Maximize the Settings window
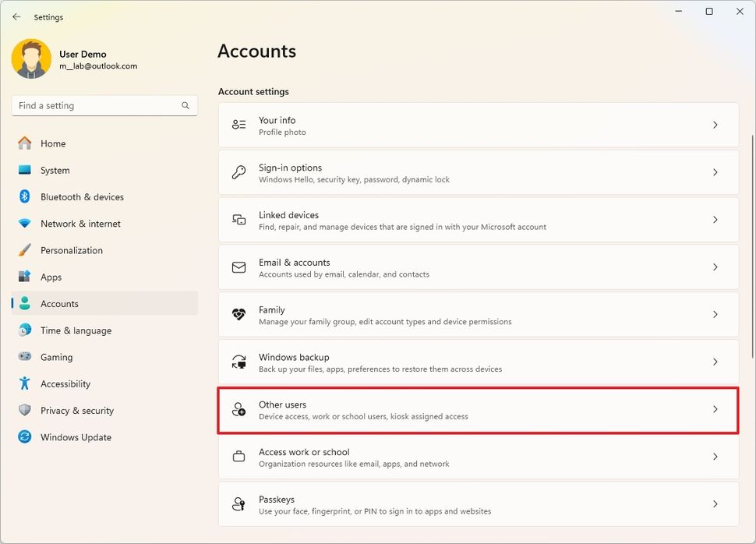The image size is (756, 544). (709, 11)
